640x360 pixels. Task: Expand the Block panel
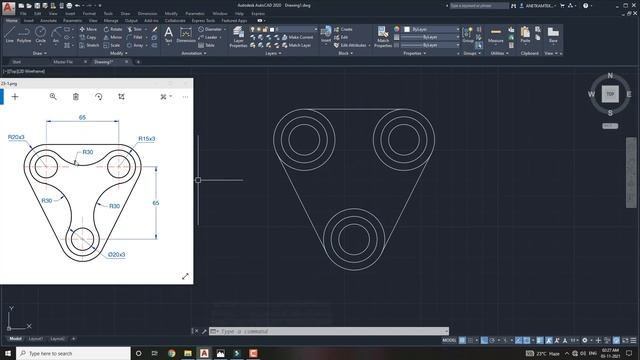click(346, 53)
